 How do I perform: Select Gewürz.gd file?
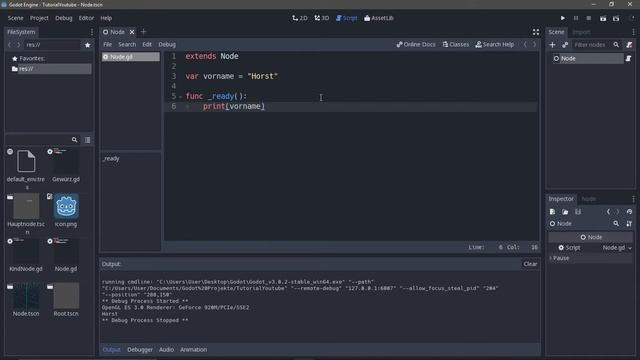[66, 165]
